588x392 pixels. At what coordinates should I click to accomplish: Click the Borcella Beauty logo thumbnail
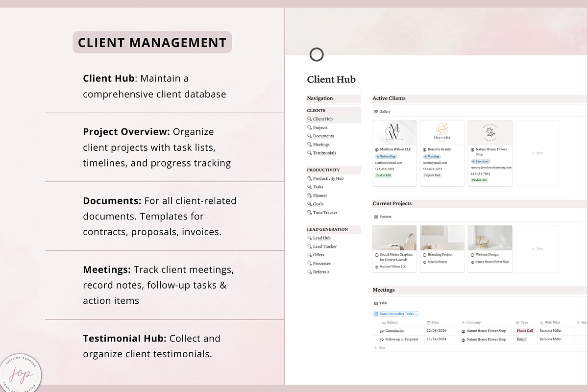tap(441, 131)
